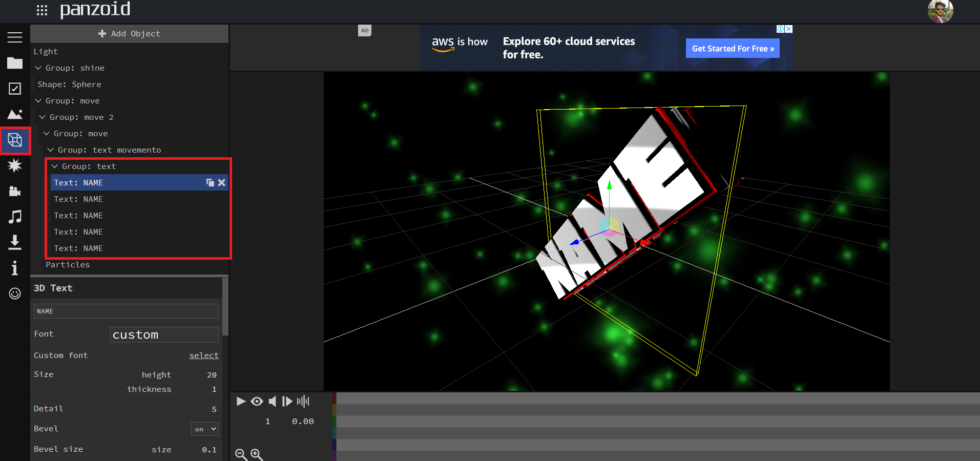Open the starburst effects sidebar icon
Image resolution: width=980 pixels, height=461 pixels.
point(15,165)
